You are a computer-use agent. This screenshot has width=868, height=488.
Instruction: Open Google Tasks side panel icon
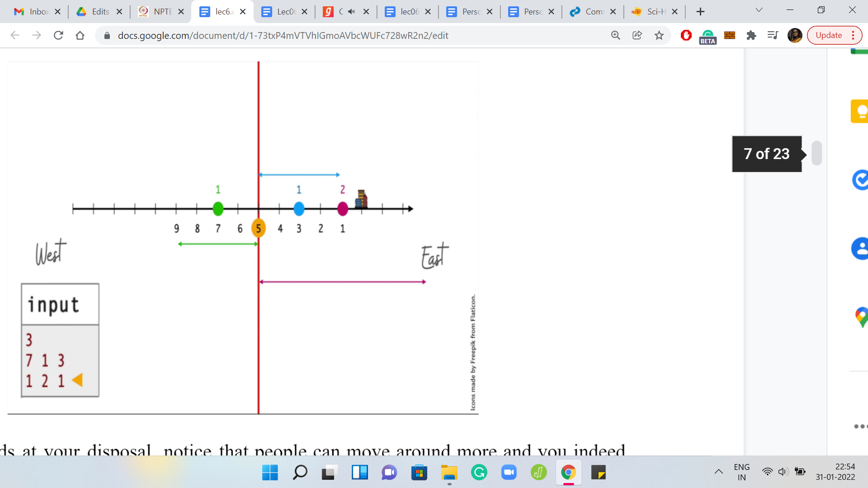pyautogui.click(x=860, y=180)
